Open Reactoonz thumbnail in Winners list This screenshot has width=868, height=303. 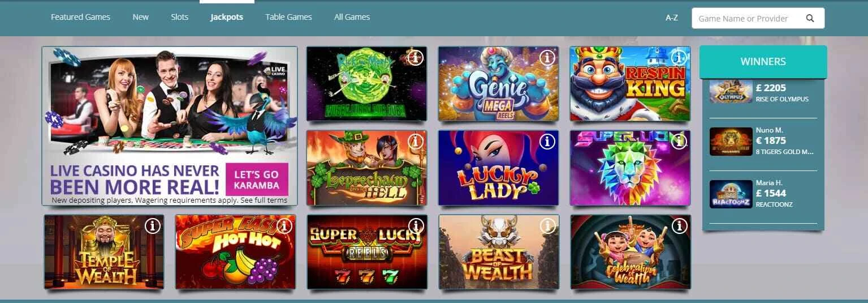point(731,194)
